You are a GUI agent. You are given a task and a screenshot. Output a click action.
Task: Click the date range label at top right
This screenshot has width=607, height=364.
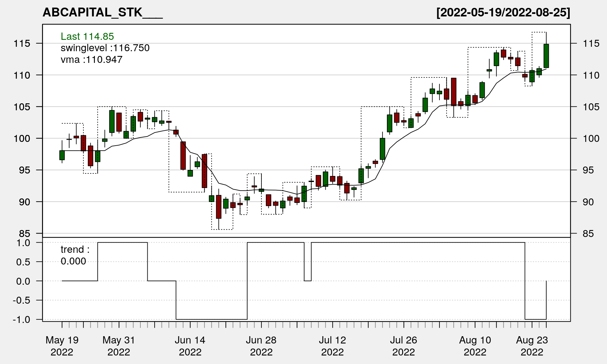tap(503, 12)
